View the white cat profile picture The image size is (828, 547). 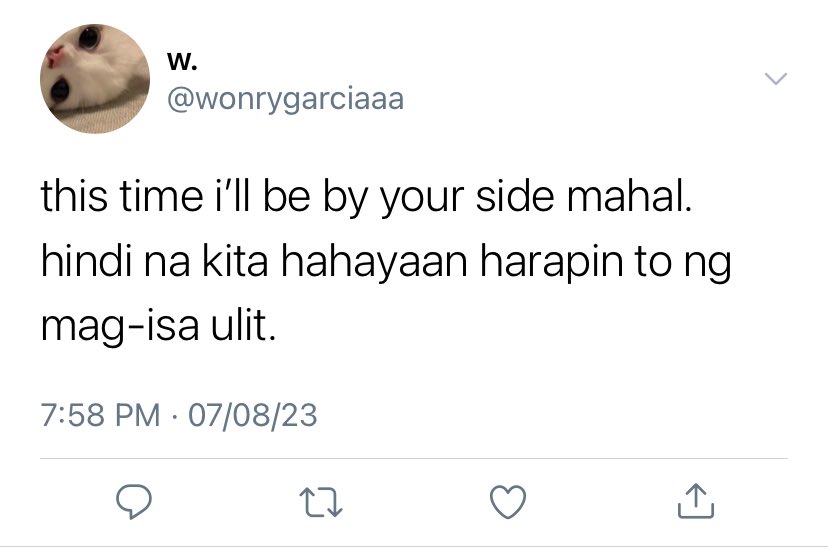tap(95, 79)
